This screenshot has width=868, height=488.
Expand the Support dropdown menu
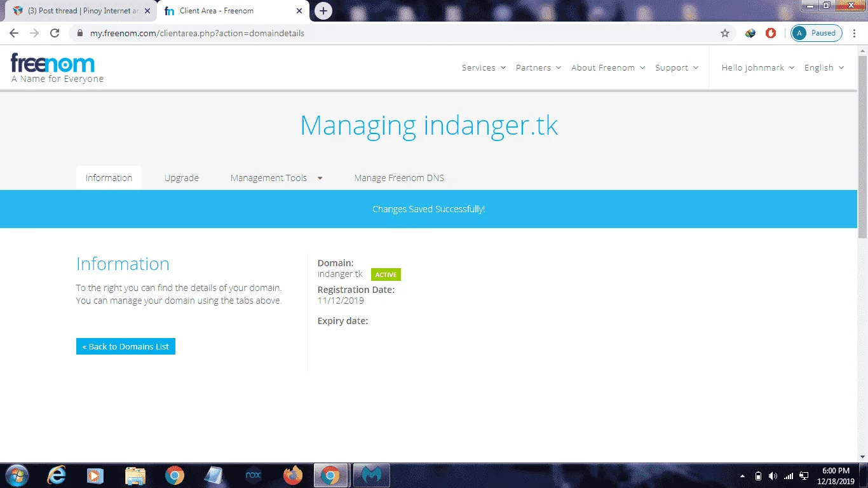click(677, 68)
